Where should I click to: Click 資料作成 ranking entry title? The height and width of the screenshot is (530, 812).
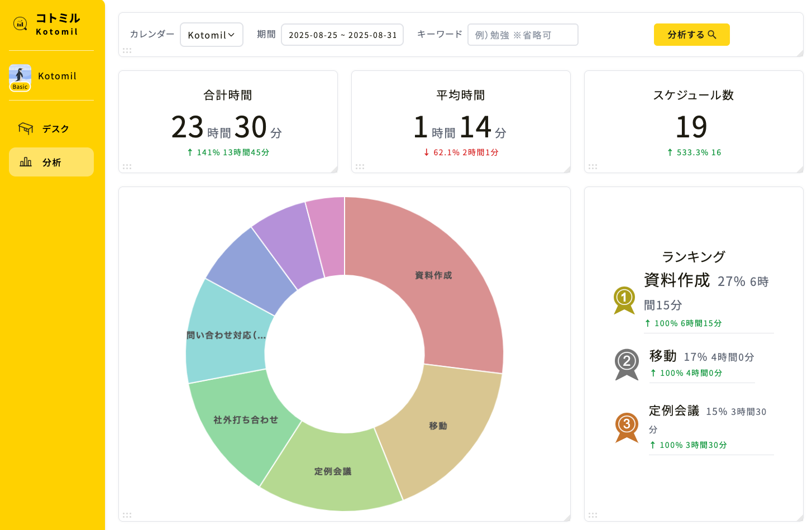click(x=677, y=280)
